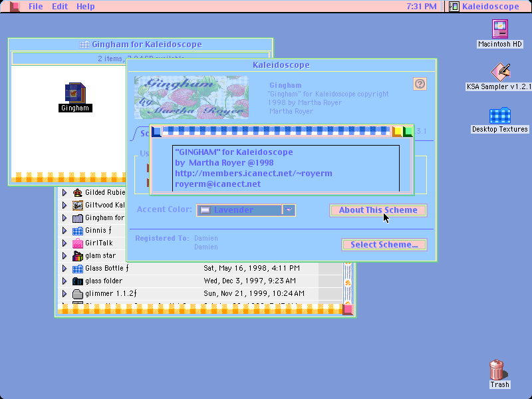
Task: Open the Apple menu icon in the menu bar
Action: 15,7
